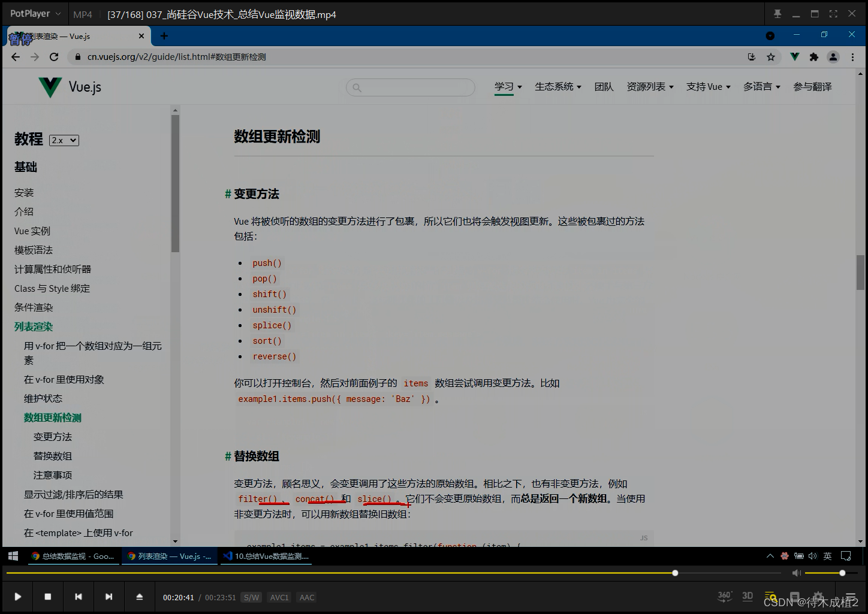Click the Vue.js site search box
Image resolution: width=868 pixels, height=614 pixels.
click(411, 87)
